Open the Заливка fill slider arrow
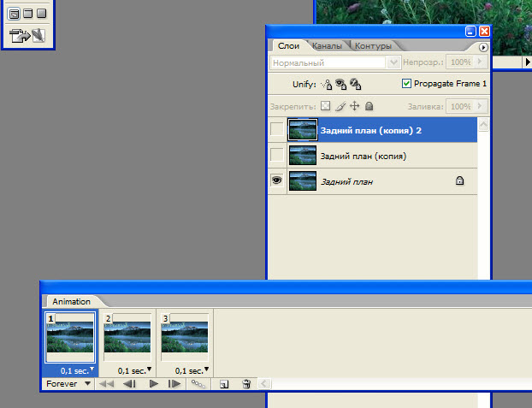The image size is (532, 408). pyautogui.click(x=480, y=106)
